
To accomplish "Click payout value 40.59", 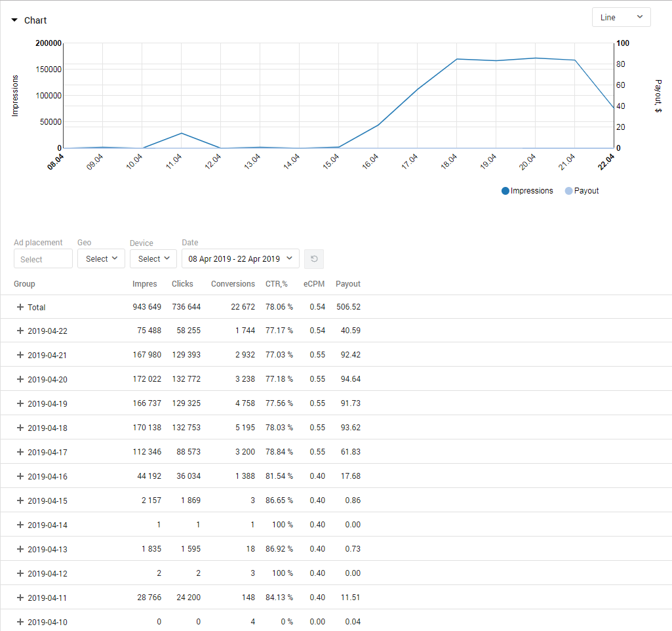I will [351, 331].
